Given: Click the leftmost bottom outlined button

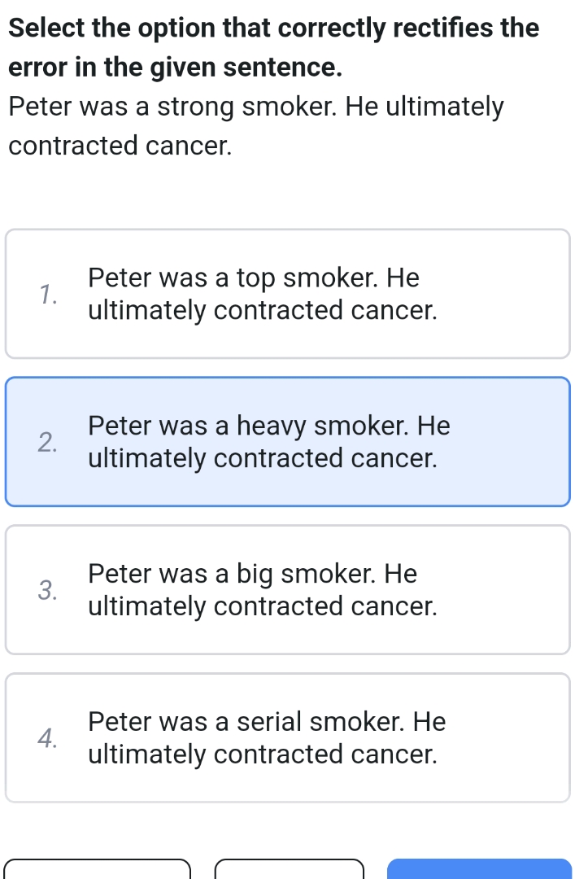Looking at the screenshot, I should point(98,872).
